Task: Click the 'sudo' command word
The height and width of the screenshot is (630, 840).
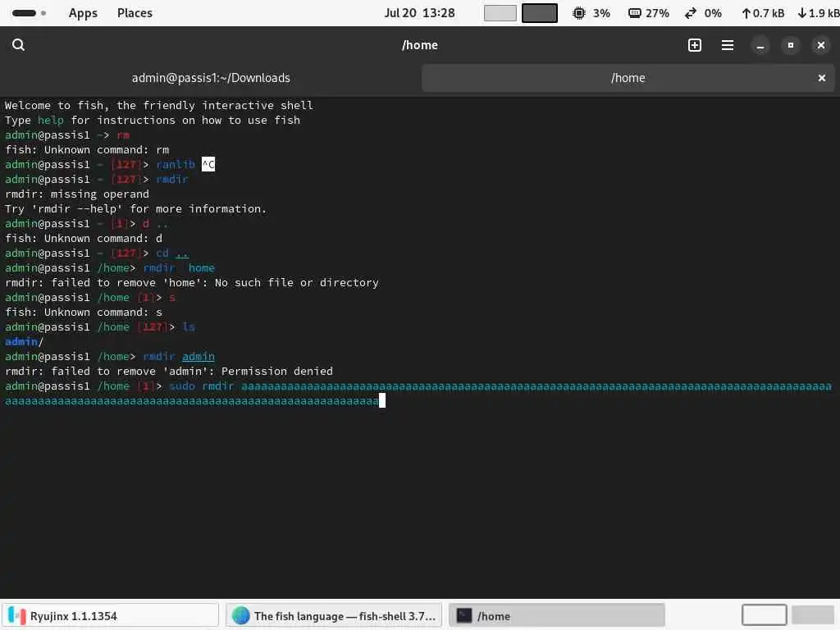Action: 182,386
